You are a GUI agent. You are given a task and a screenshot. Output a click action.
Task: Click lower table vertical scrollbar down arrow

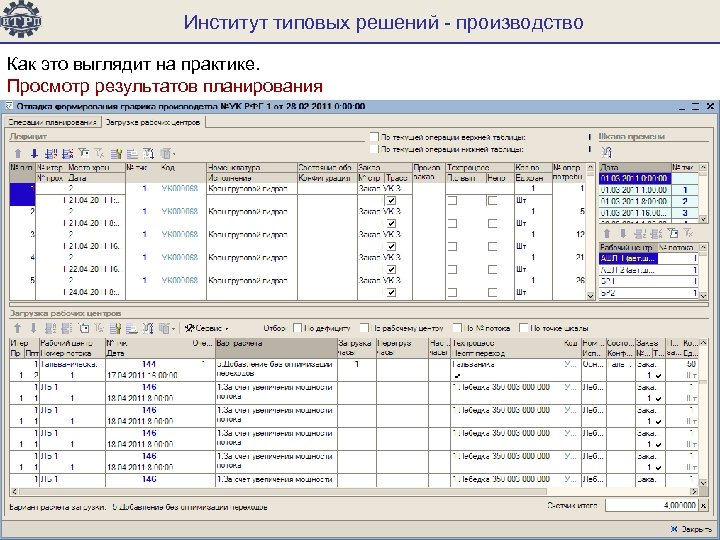point(703,483)
